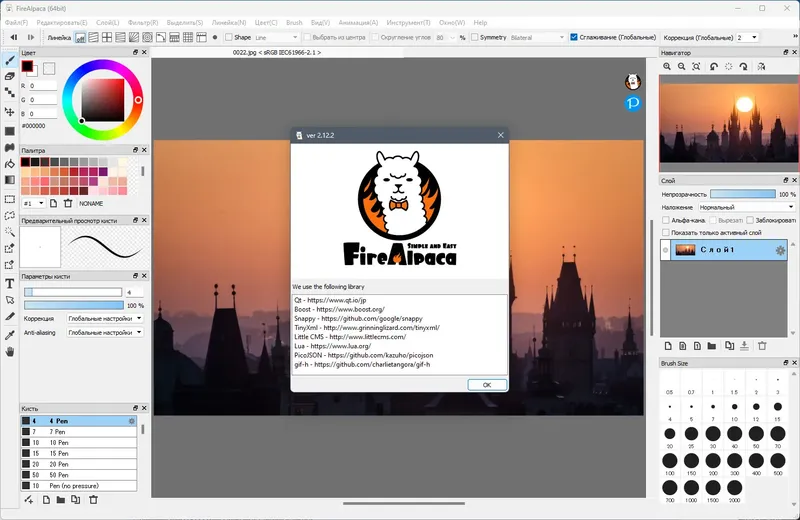The image size is (800, 520).
Task: Toggle visibility of layer Слой1
Action: click(665, 250)
